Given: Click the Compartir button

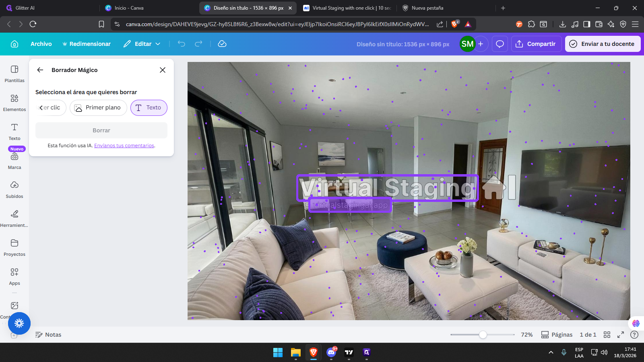Looking at the screenshot, I should click(x=536, y=44).
